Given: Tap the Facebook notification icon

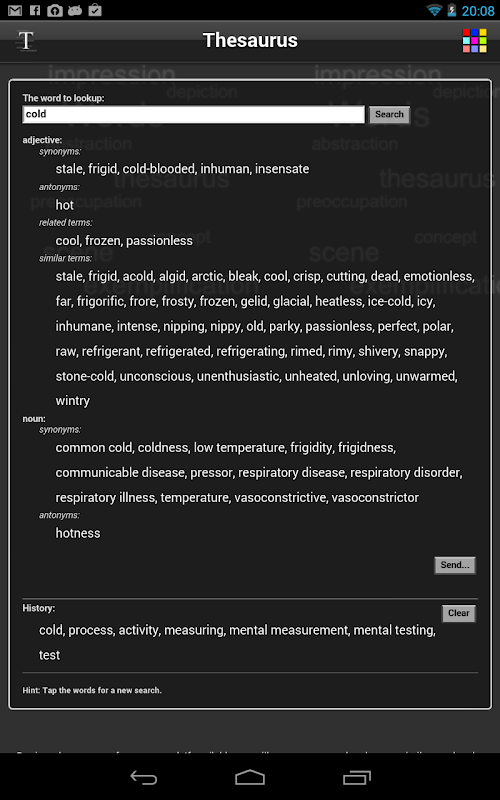Looking at the screenshot, I should click(35, 10).
